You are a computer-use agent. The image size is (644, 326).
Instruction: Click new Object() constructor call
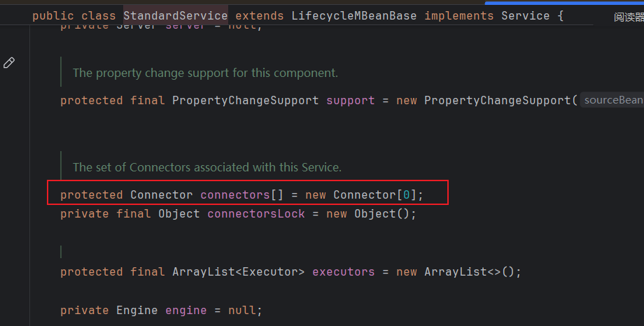point(385,213)
